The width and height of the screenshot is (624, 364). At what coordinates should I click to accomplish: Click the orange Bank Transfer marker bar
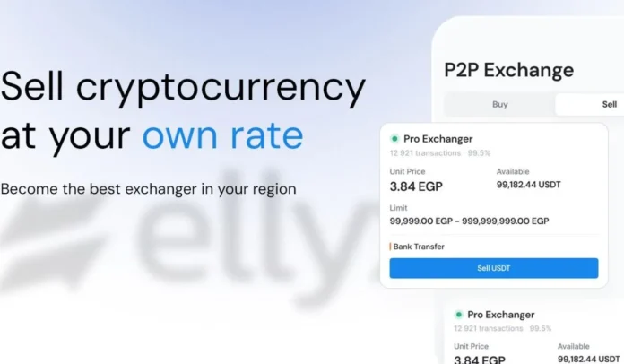[391, 246]
